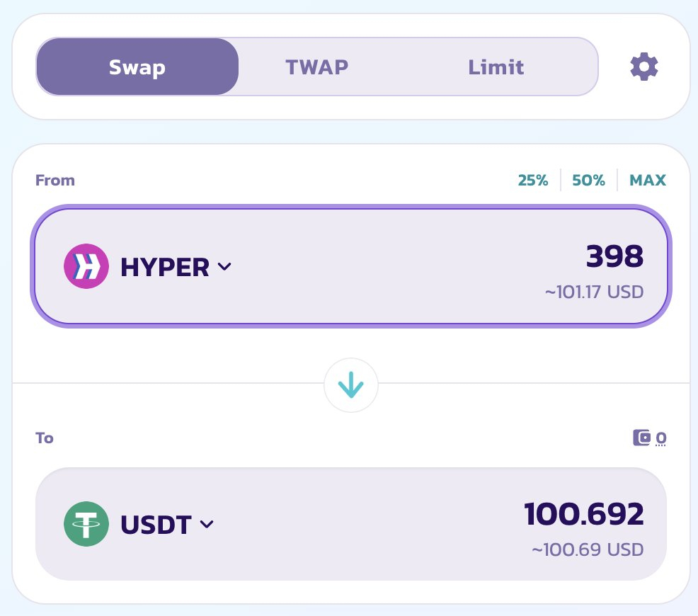The height and width of the screenshot is (616, 698).
Task: Click the USDT Tether logo
Action: click(x=86, y=525)
